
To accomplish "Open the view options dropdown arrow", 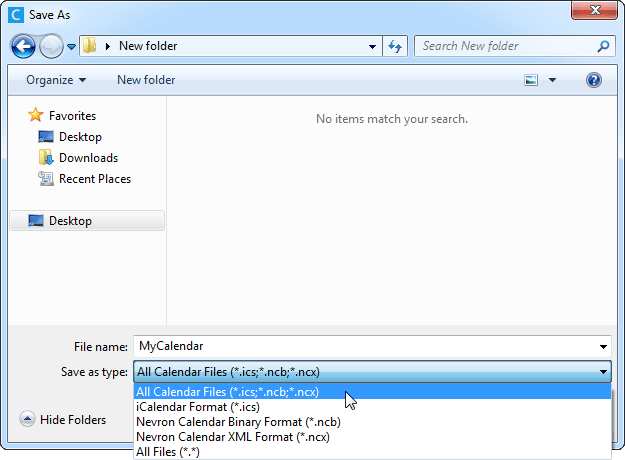I will [552, 80].
